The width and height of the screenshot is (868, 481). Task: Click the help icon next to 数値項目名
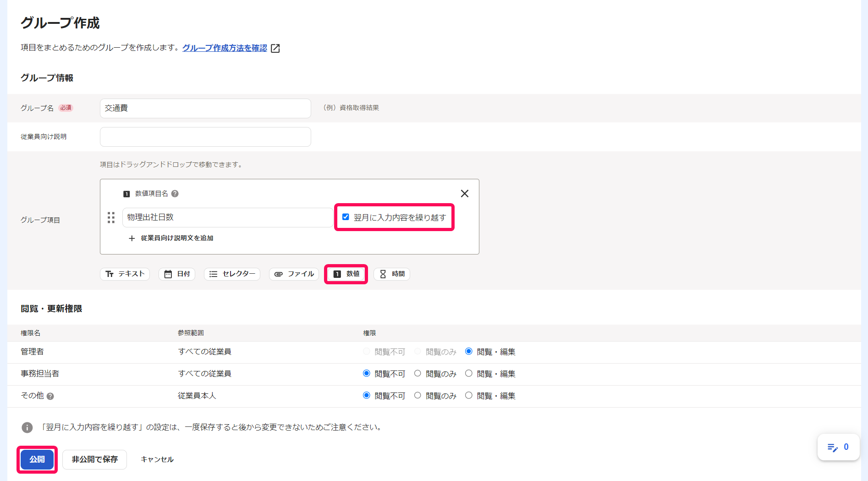[x=175, y=194]
